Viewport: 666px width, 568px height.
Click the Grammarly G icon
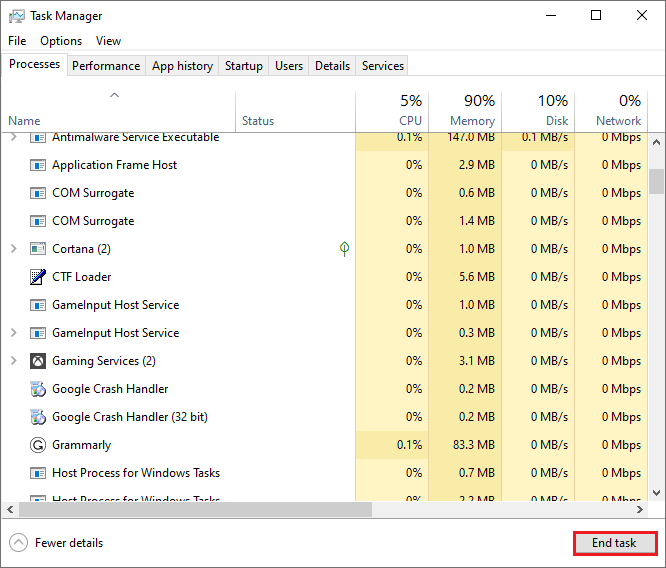tap(38, 445)
